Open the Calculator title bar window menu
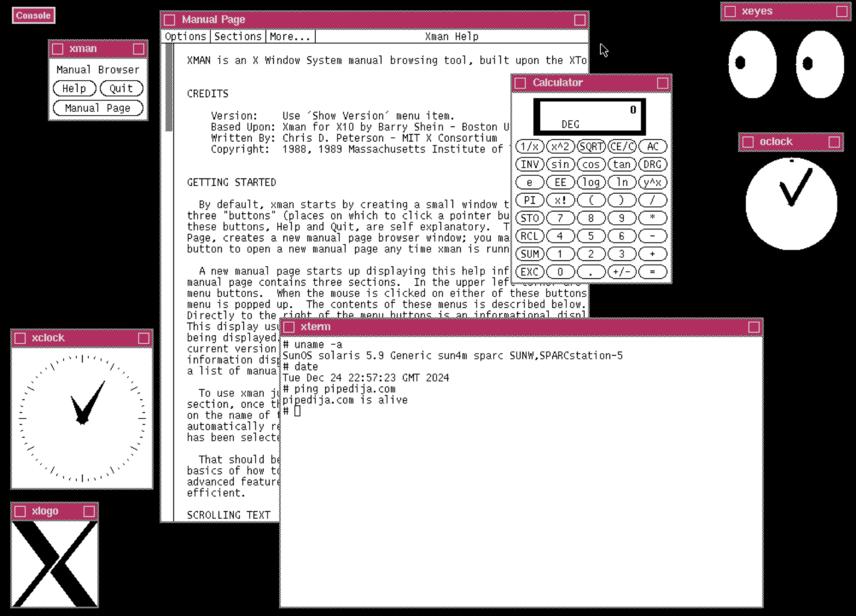Viewport: 856px width, 616px height. (520, 83)
